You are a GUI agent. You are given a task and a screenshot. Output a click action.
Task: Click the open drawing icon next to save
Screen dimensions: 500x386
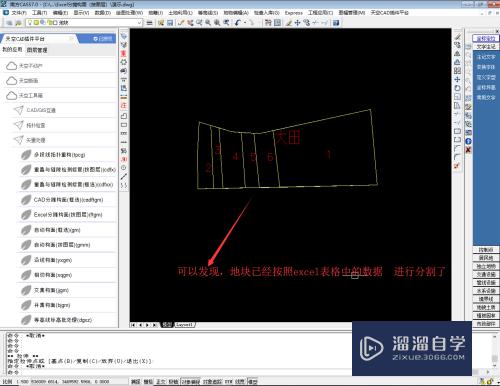coord(161,23)
